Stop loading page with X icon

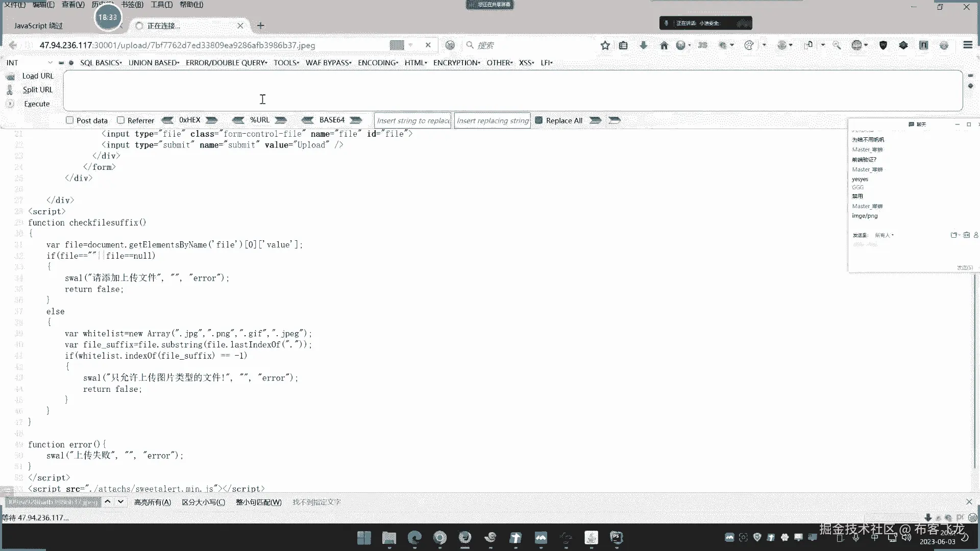pos(428,45)
